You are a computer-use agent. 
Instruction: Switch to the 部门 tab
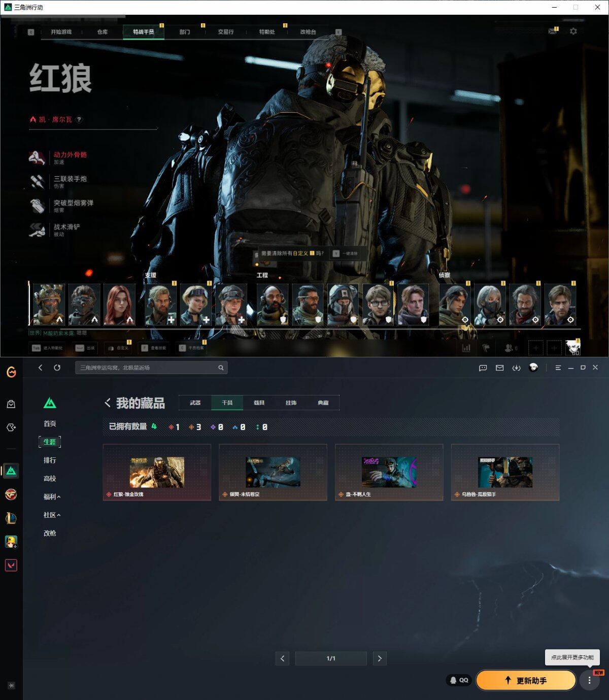[x=185, y=32]
